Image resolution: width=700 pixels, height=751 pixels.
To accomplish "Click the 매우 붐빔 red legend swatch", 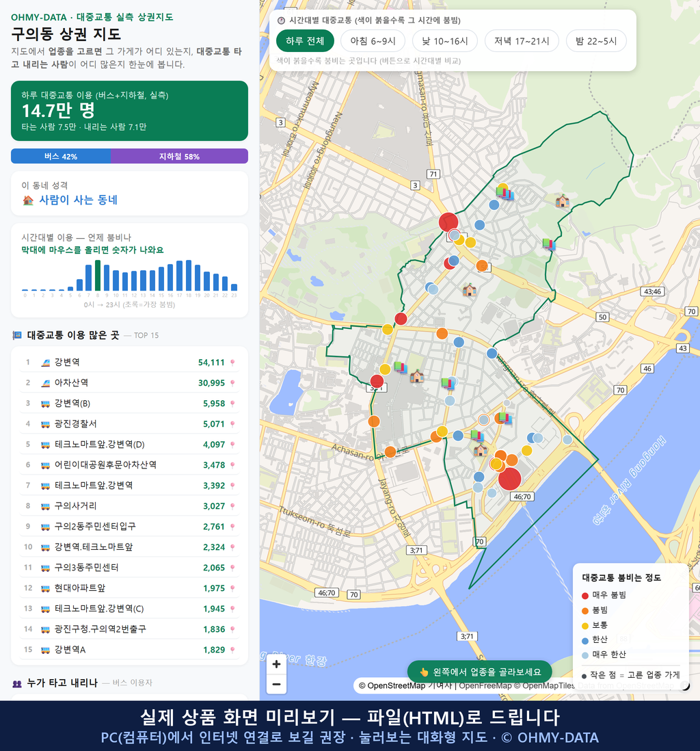I will [584, 595].
